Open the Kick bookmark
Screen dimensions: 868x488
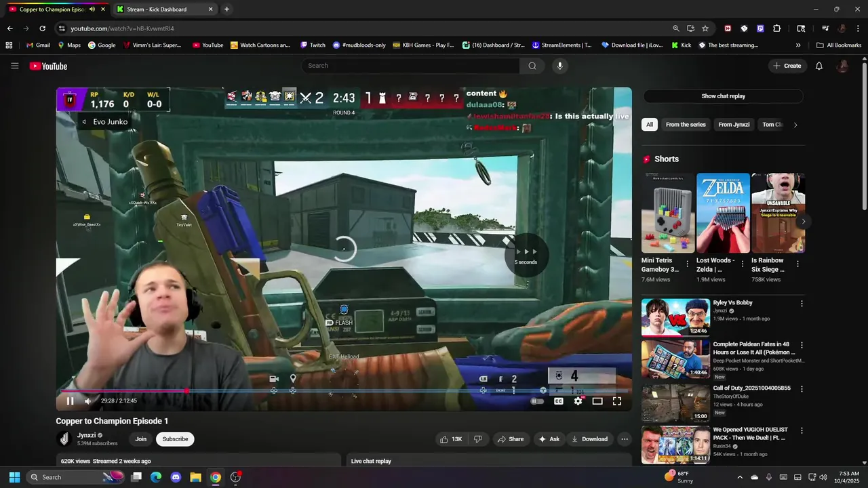[x=682, y=45]
